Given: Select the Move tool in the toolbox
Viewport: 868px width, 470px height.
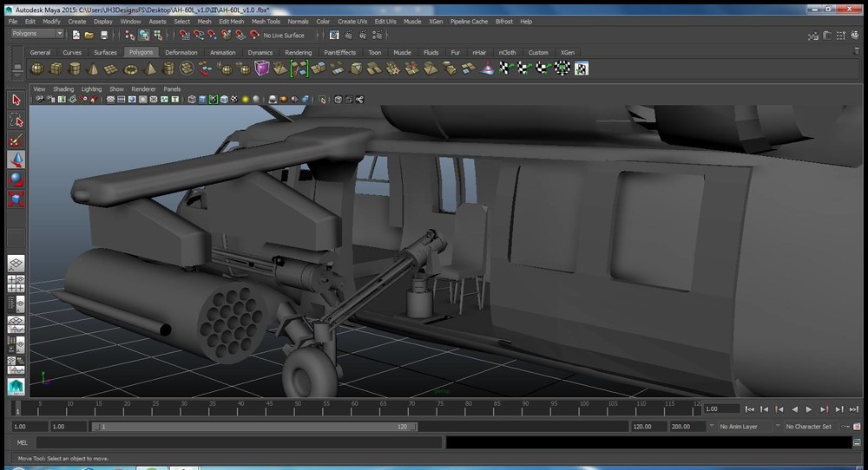Looking at the screenshot, I should (x=16, y=160).
